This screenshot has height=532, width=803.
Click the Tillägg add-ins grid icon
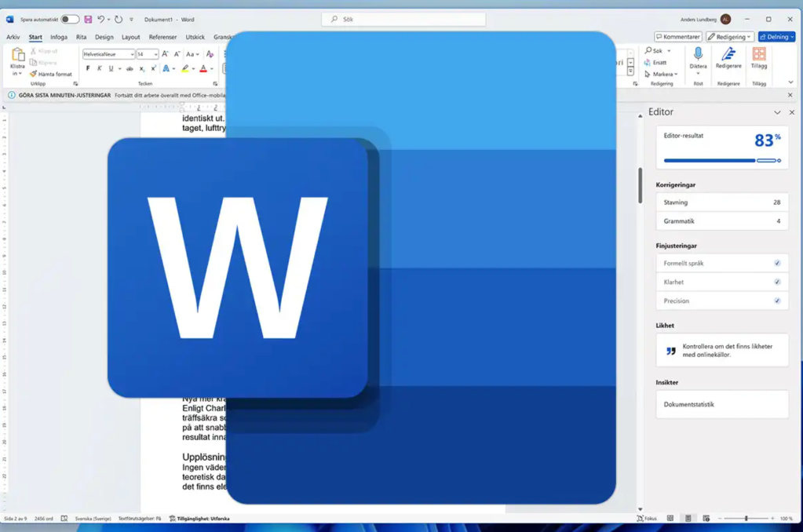759,54
